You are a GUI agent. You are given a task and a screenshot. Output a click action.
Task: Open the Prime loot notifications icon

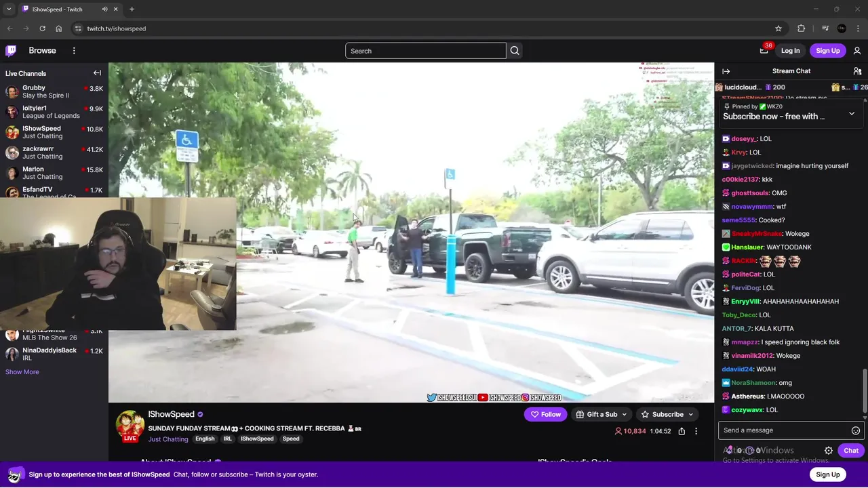pos(764,50)
